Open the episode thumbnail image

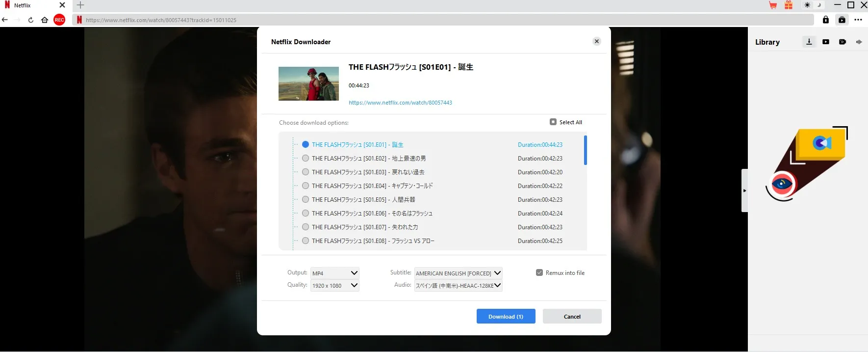click(308, 83)
